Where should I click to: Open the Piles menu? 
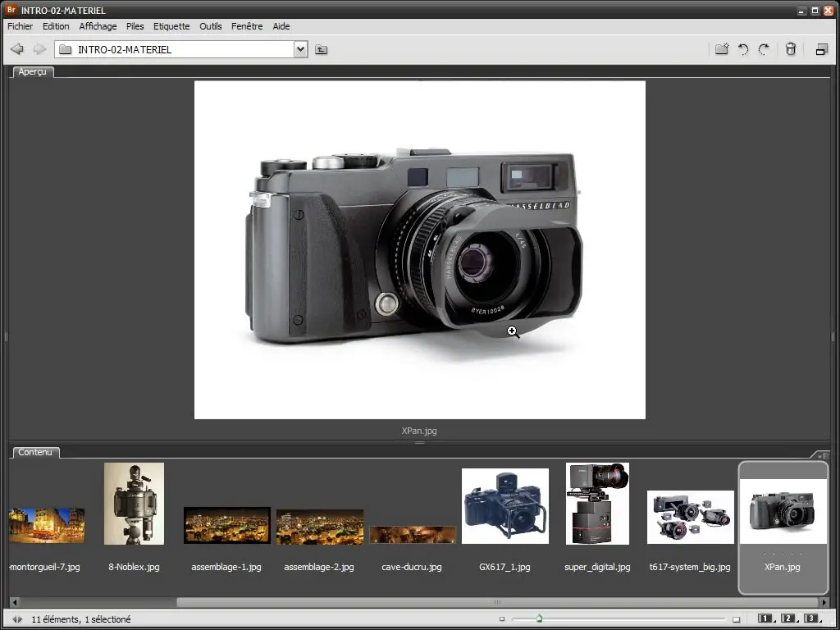tap(135, 26)
